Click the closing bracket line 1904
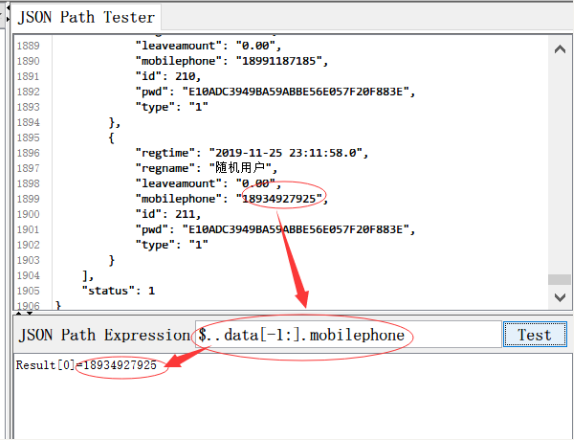Screen dimensions: 574x440 [88, 275]
